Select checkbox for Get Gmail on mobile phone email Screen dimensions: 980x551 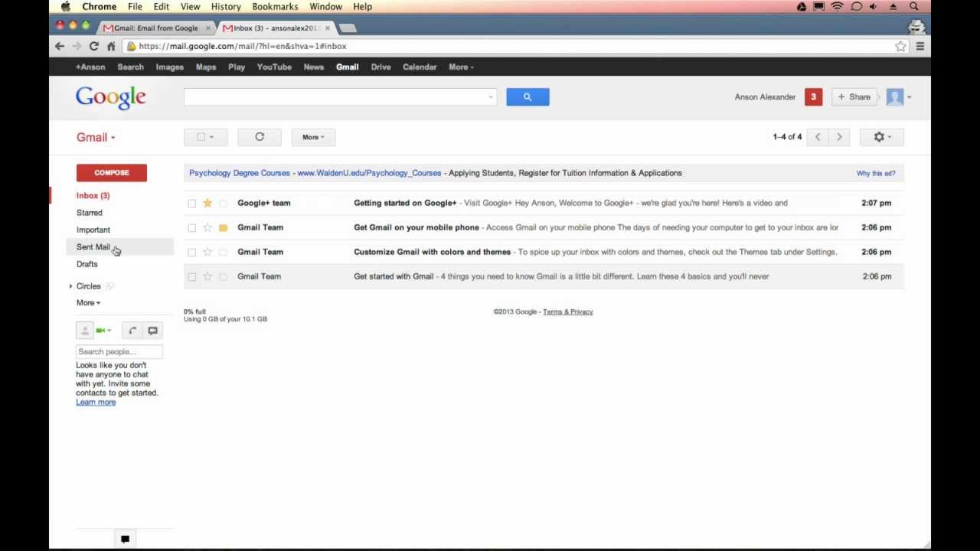point(192,227)
